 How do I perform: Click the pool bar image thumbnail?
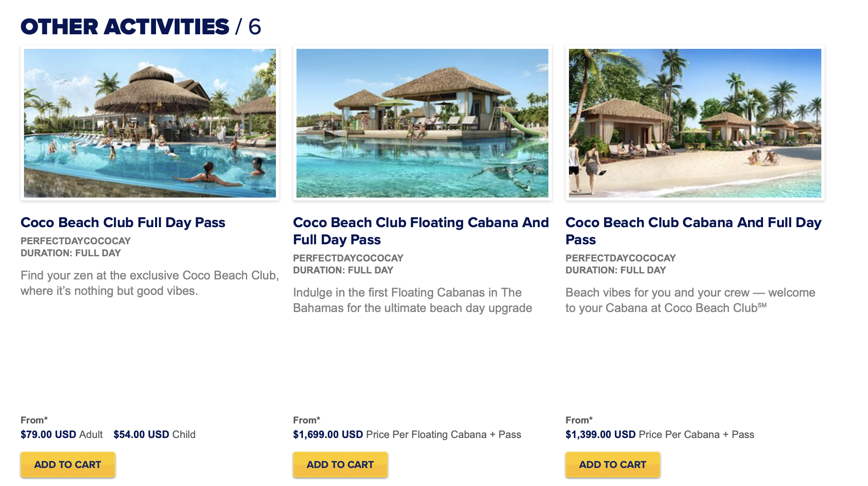point(150,123)
